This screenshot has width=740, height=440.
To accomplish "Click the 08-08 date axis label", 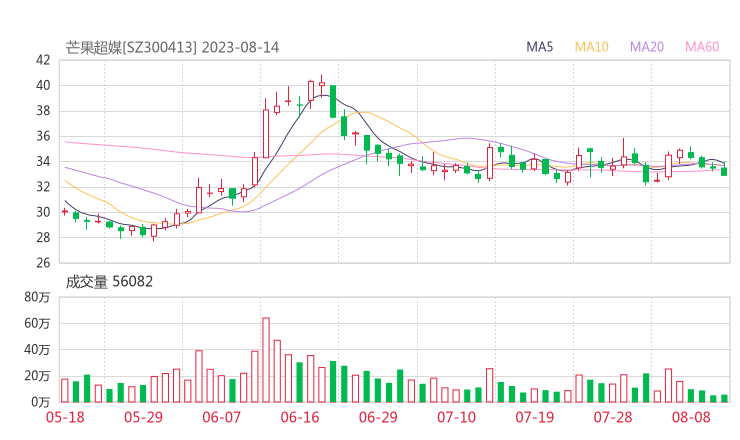I will click(x=691, y=417).
